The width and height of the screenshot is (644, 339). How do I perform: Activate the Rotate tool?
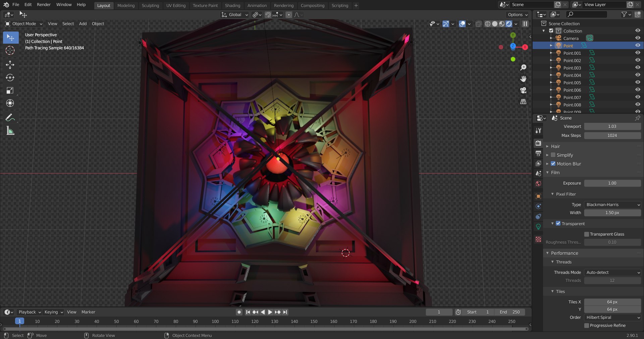point(10,78)
